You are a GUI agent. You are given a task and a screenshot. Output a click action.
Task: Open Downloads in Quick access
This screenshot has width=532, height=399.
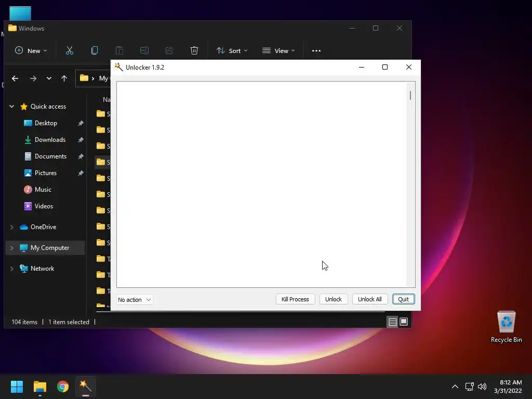click(x=50, y=139)
